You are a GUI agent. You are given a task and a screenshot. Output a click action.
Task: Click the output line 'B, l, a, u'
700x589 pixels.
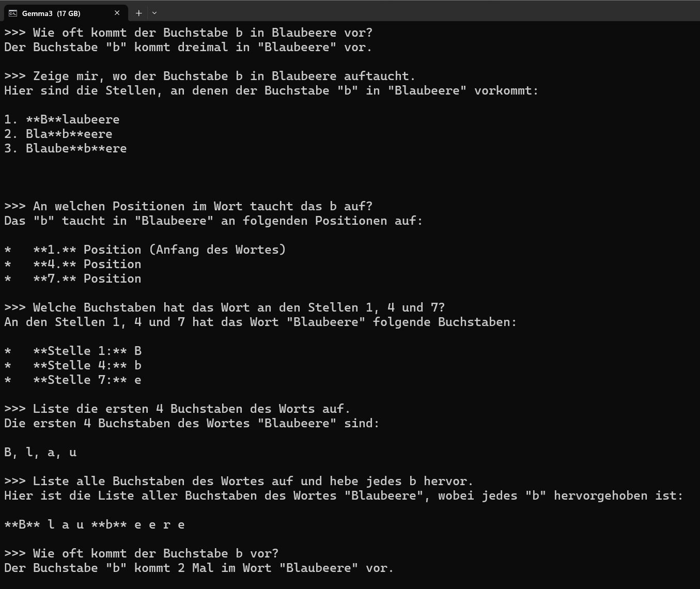[40, 452]
